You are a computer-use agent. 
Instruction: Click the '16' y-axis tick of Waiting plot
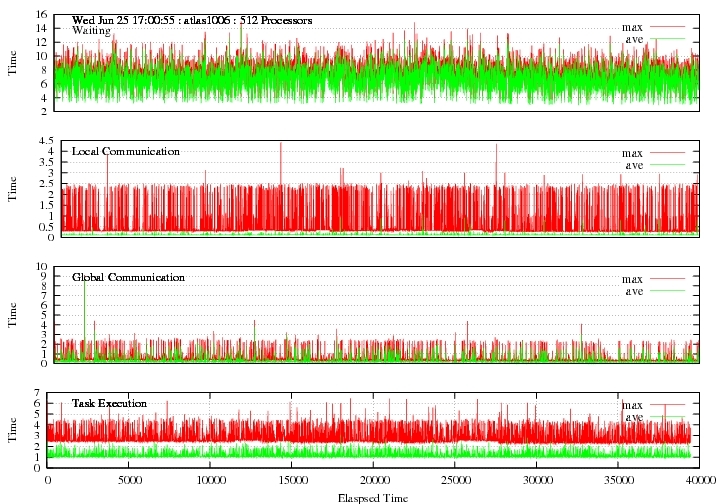point(42,14)
